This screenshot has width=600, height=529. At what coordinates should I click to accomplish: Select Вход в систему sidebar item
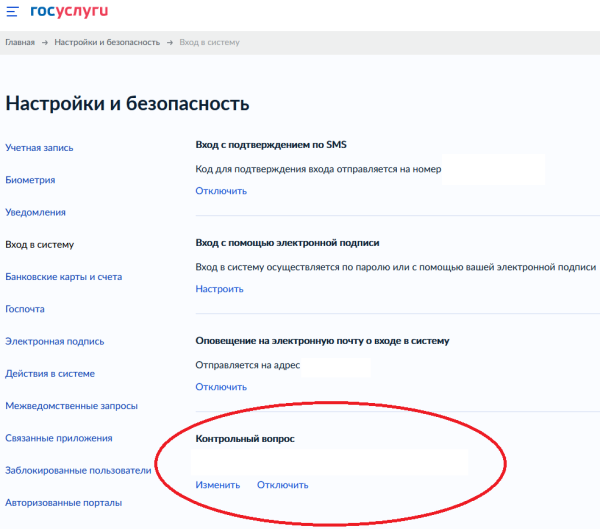coord(39,245)
